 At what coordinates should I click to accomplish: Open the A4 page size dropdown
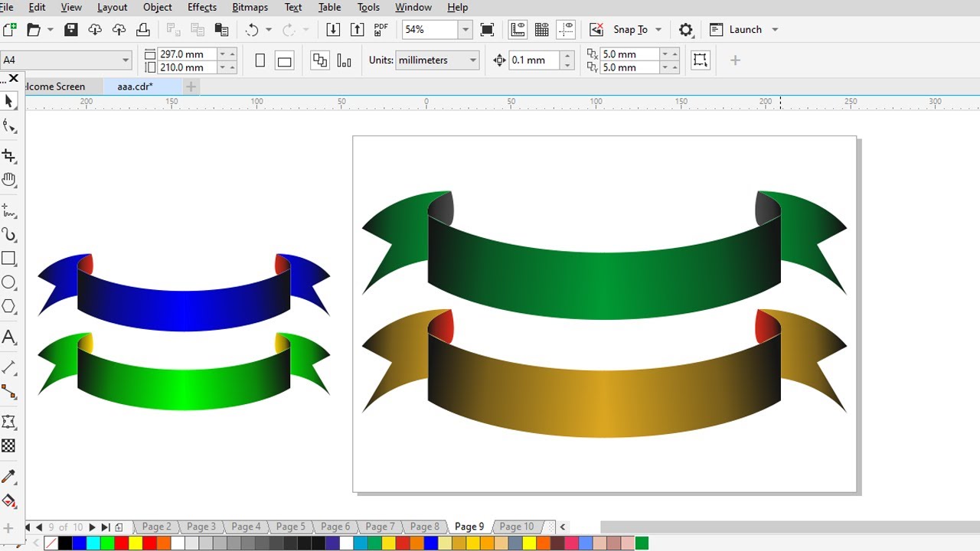click(x=126, y=60)
